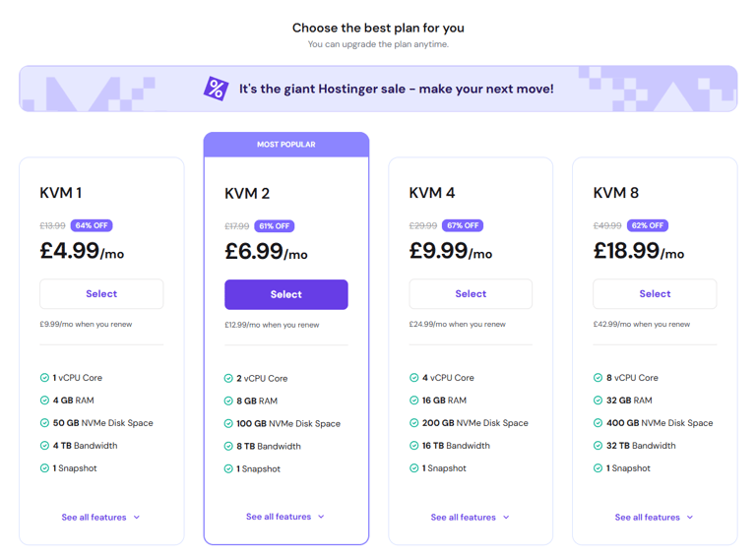Click the checkmark icon beside KVM 2 8 GB RAM
This screenshot has width=756, height=556.
229,402
